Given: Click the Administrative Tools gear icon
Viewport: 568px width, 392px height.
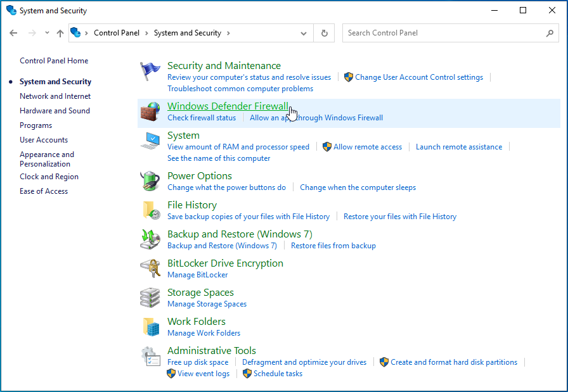Looking at the screenshot, I should (x=150, y=356).
